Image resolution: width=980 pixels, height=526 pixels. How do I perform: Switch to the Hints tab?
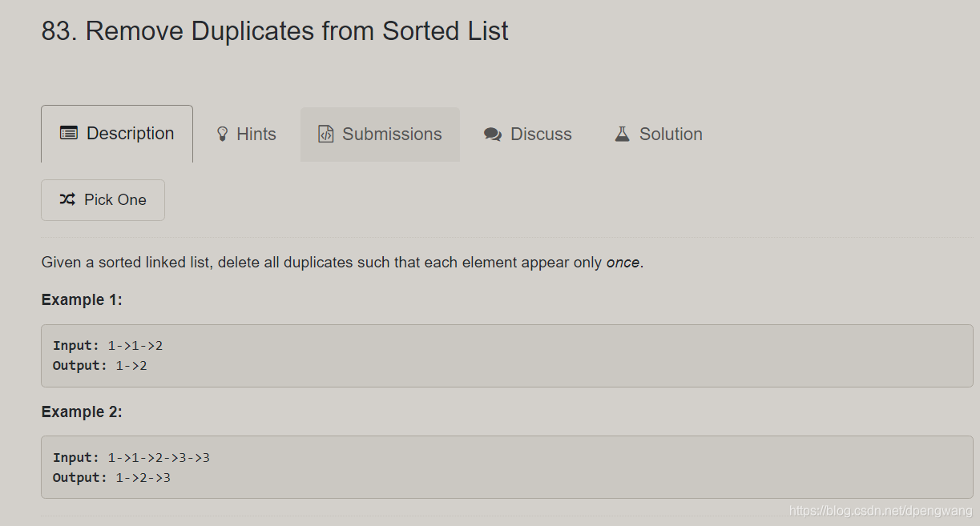[247, 135]
